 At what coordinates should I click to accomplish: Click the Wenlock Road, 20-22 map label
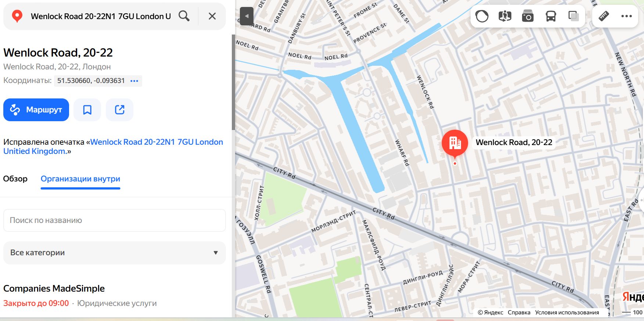coord(514,143)
